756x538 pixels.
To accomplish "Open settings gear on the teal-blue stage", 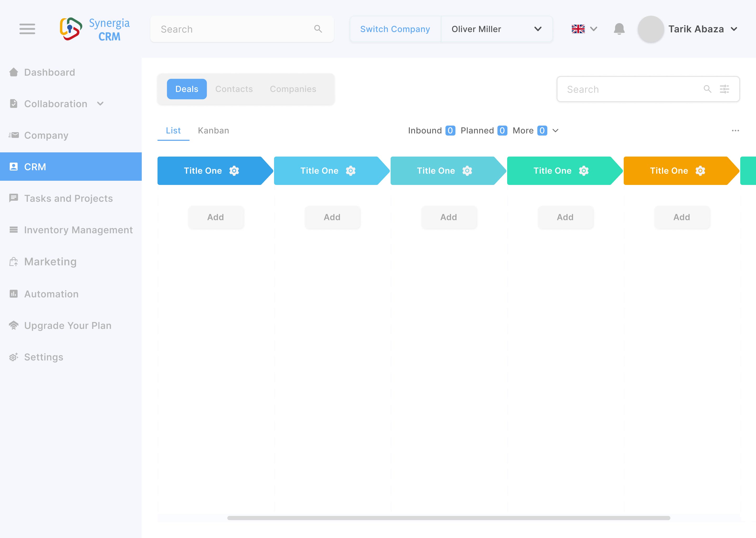I will click(x=467, y=170).
